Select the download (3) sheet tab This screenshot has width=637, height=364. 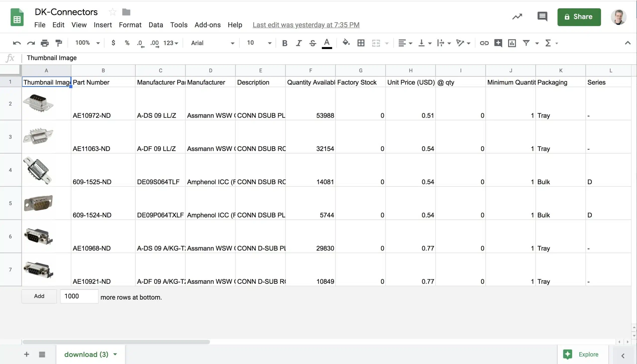tap(90, 354)
